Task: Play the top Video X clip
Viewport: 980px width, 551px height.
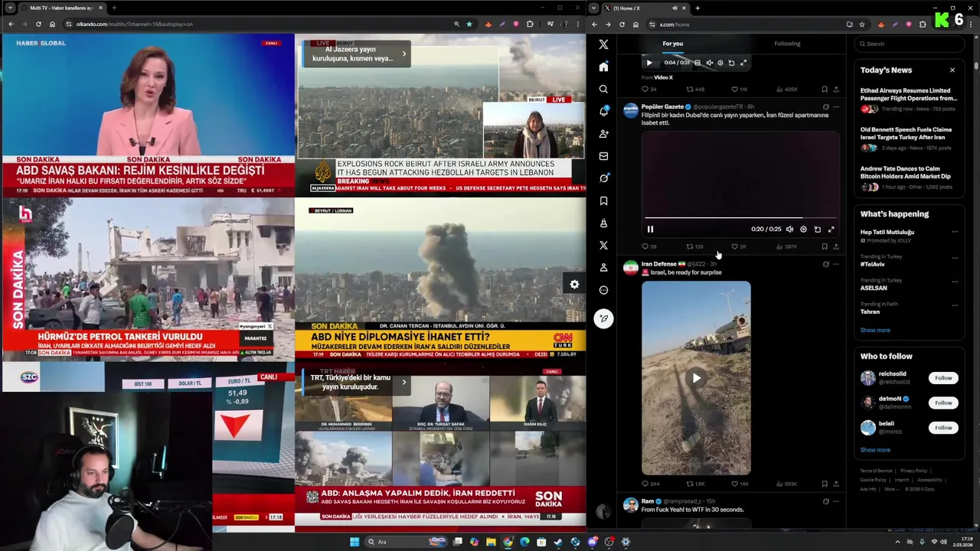Action: (x=648, y=63)
